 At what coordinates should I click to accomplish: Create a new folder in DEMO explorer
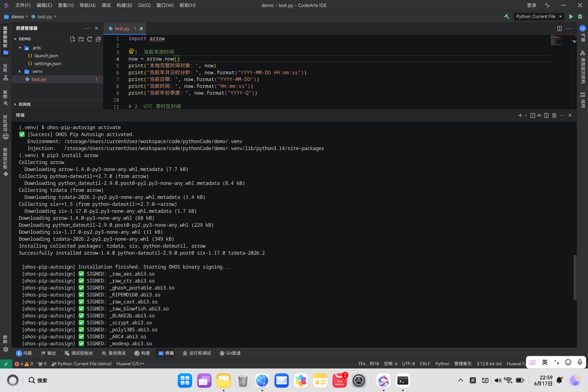pyautogui.click(x=81, y=39)
